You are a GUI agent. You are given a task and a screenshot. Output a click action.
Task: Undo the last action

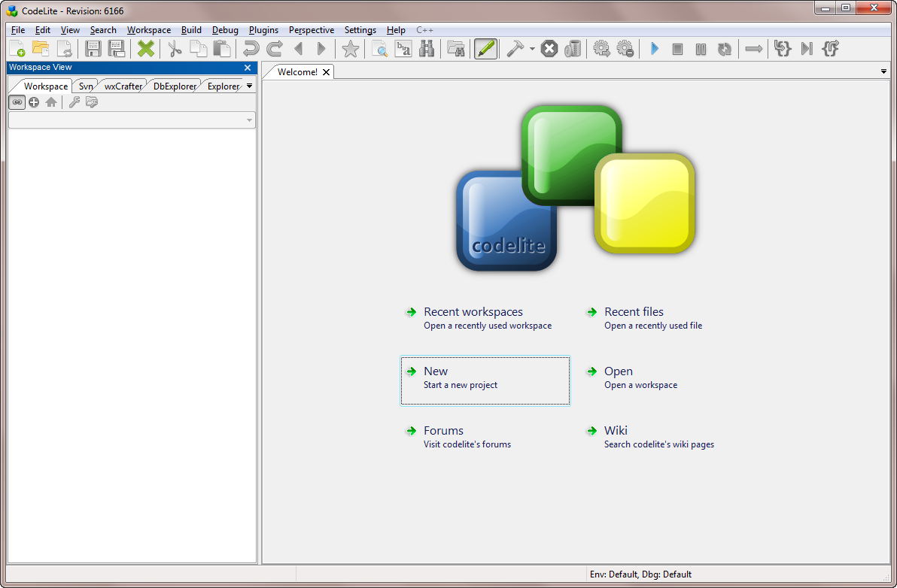251,49
